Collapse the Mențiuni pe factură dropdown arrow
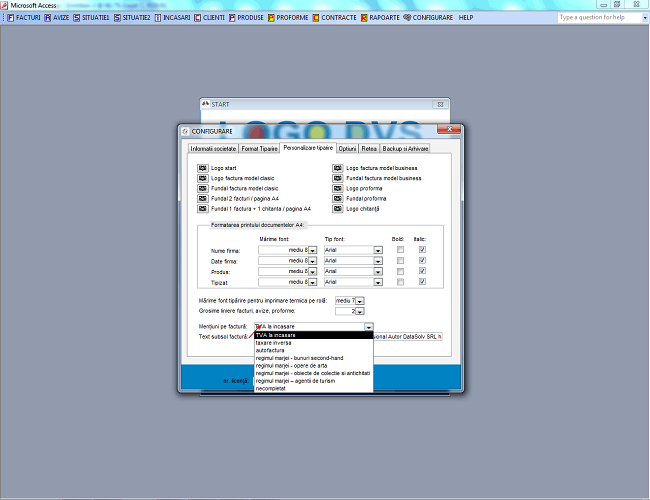Viewport: 650px width, 500px height. [x=369, y=327]
